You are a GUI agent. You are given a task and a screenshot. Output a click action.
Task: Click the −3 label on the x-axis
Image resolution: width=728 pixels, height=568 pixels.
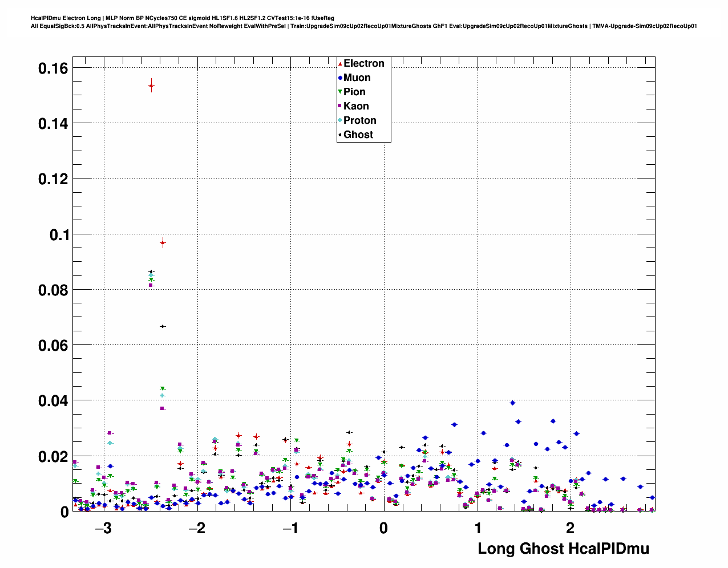coord(103,529)
